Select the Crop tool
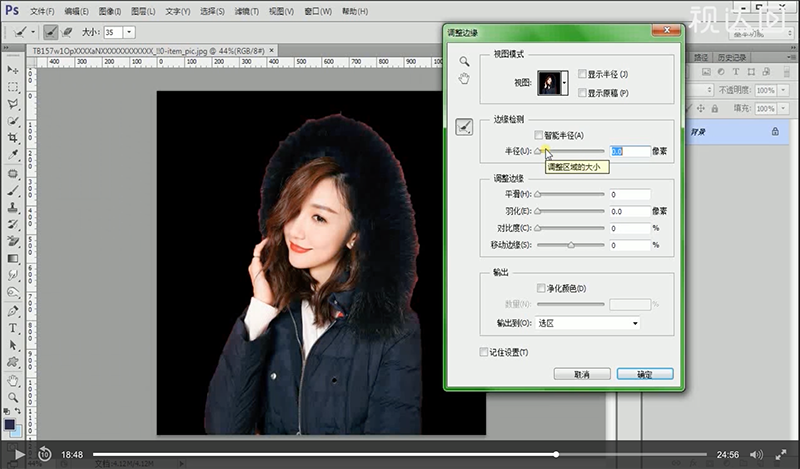The height and width of the screenshot is (469, 800). [x=13, y=138]
